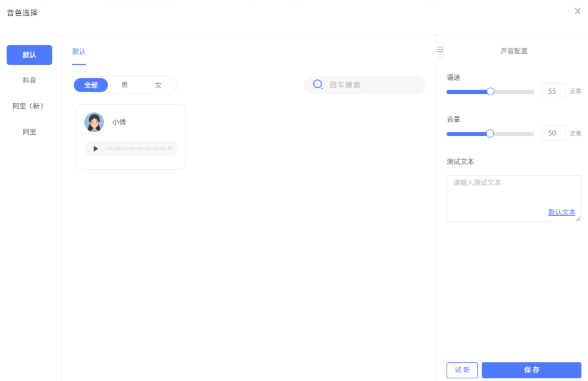
Task: Click the search magnifier icon
Action: pos(318,85)
